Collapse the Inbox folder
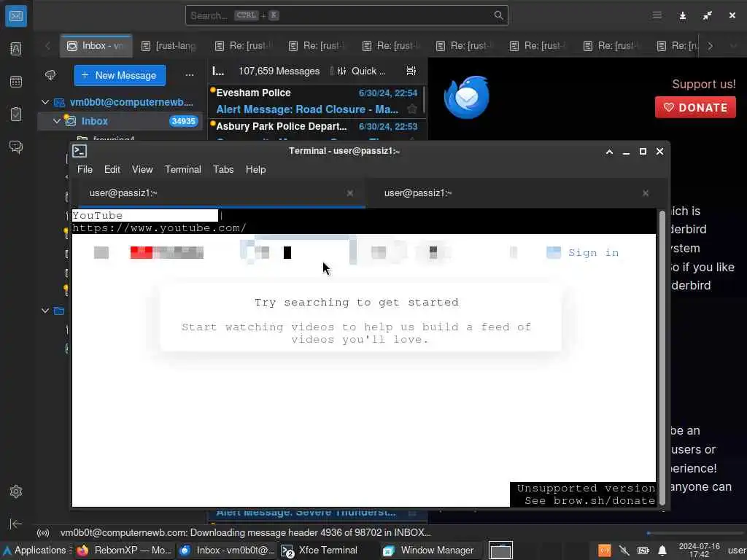 point(57,121)
